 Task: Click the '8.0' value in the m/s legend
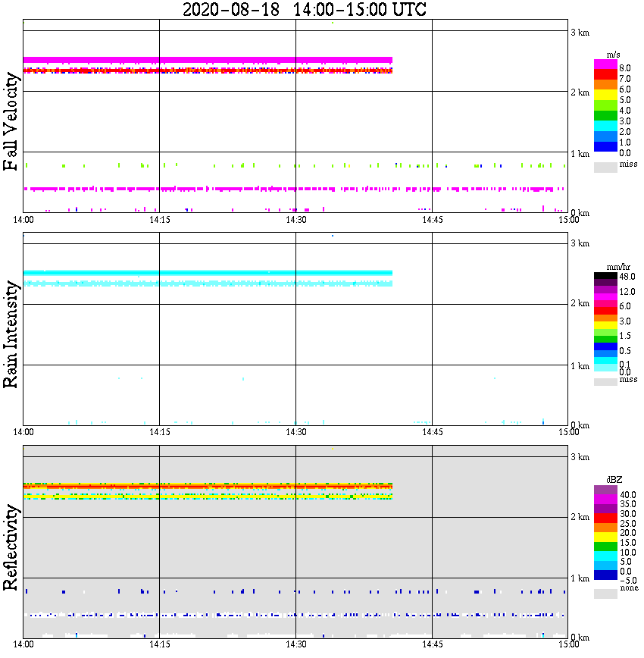coord(625,68)
